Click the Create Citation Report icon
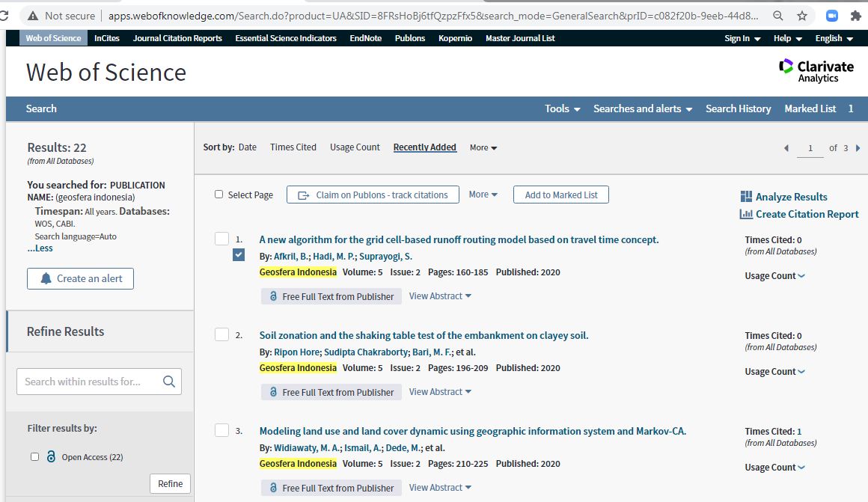This screenshot has height=502, width=868. [x=746, y=214]
